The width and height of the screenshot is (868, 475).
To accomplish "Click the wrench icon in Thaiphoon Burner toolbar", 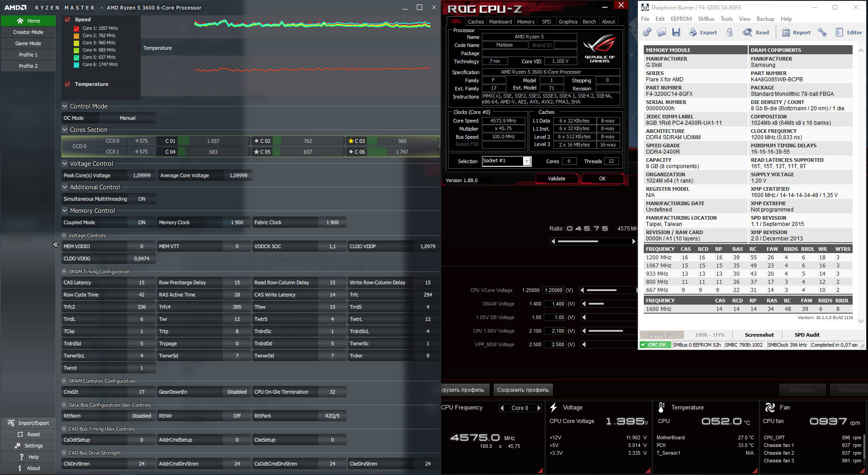I will [x=822, y=32].
